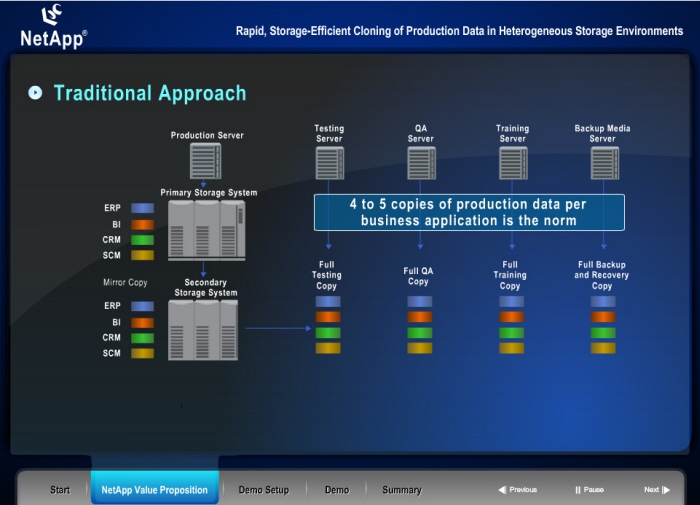Go to the Demo tab
The width and height of the screenshot is (700, 505).
click(337, 490)
